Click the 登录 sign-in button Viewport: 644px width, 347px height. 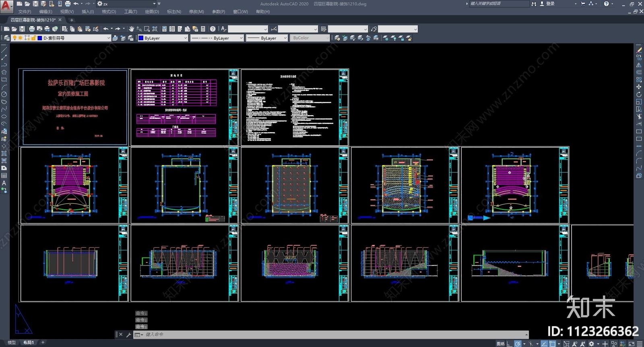(x=547, y=4)
